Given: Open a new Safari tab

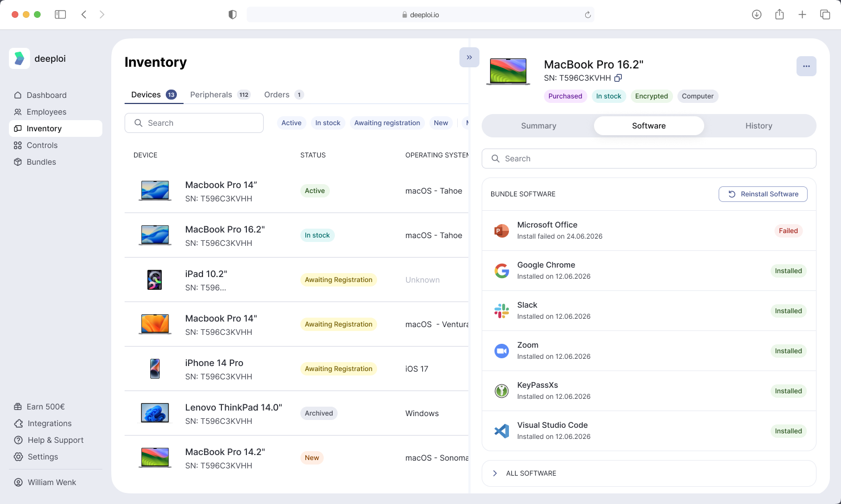Looking at the screenshot, I should coord(802,14).
